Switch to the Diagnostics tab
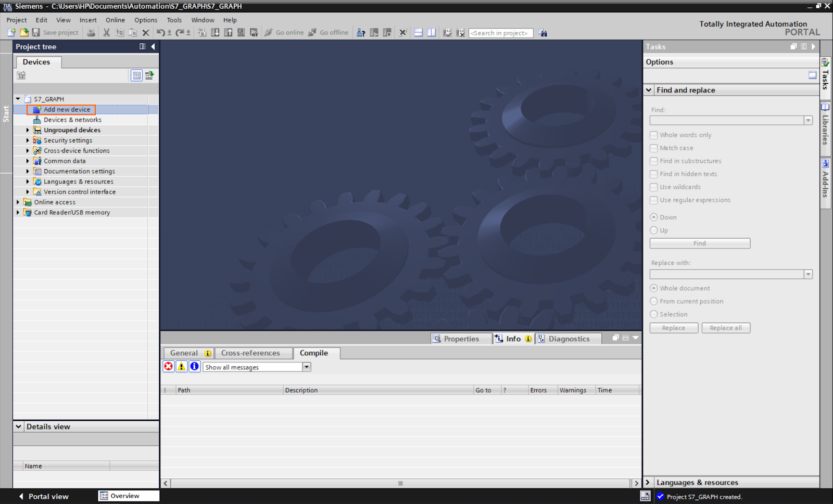833x504 pixels. 569,339
